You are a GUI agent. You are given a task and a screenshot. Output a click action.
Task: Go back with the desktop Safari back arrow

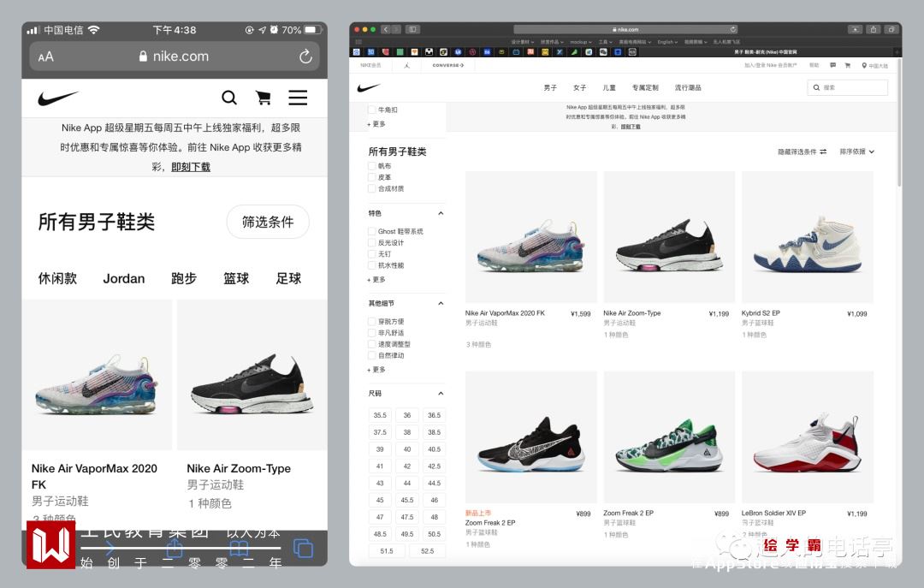(385, 29)
